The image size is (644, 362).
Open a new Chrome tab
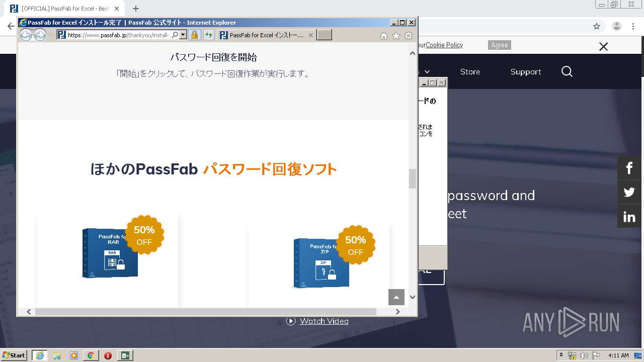point(136,9)
